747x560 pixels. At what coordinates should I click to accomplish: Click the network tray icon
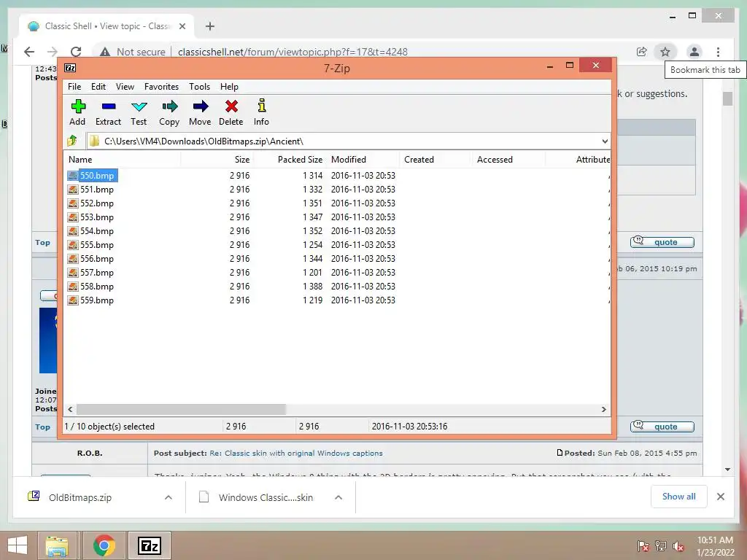[x=661, y=547]
